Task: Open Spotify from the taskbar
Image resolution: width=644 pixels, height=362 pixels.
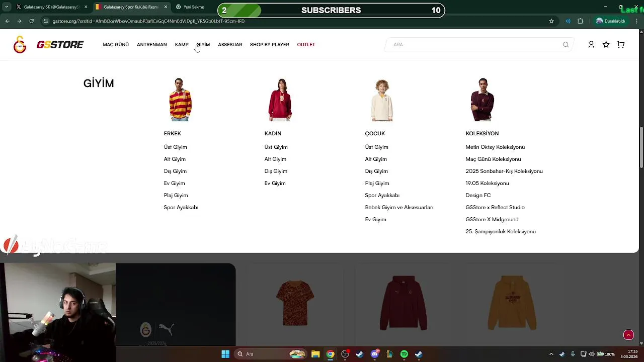Action: tap(404, 354)
